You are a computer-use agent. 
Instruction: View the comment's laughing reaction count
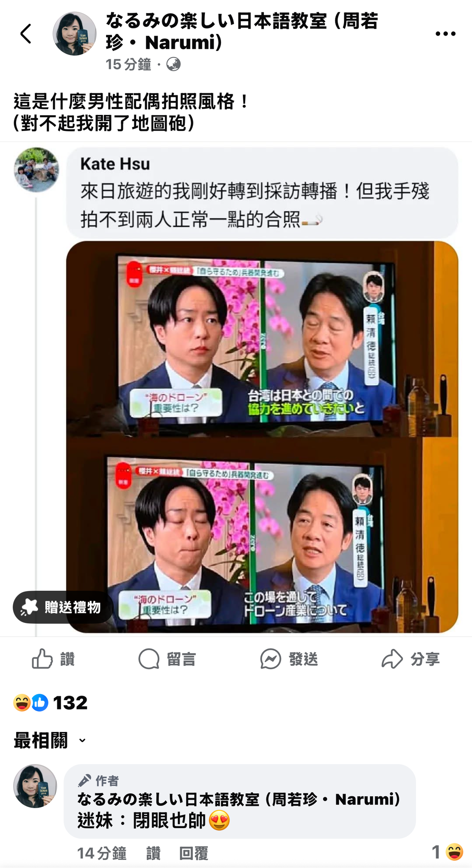coord(447,852)
